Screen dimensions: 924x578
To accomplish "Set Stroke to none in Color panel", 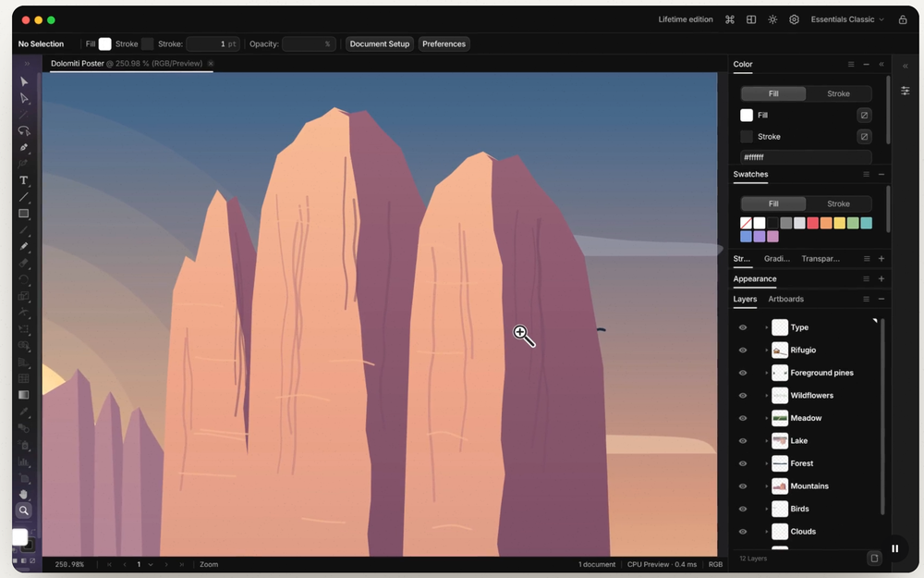I will tap(864, 136).
